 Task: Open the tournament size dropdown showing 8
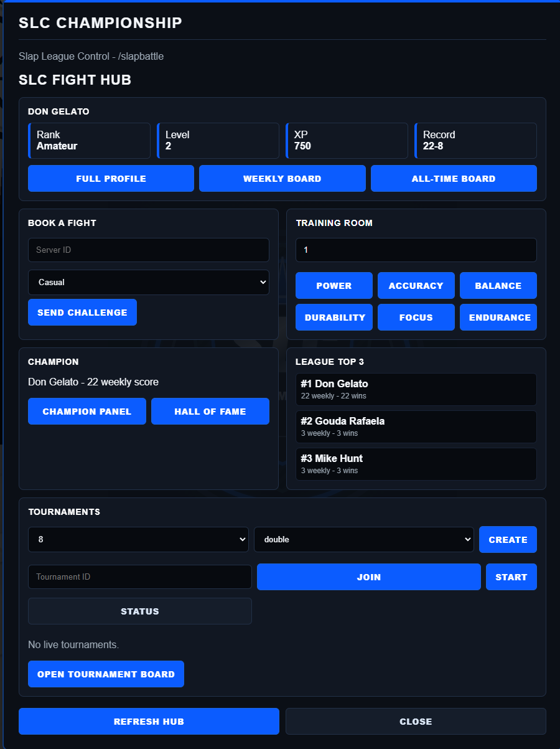[139, 539]
